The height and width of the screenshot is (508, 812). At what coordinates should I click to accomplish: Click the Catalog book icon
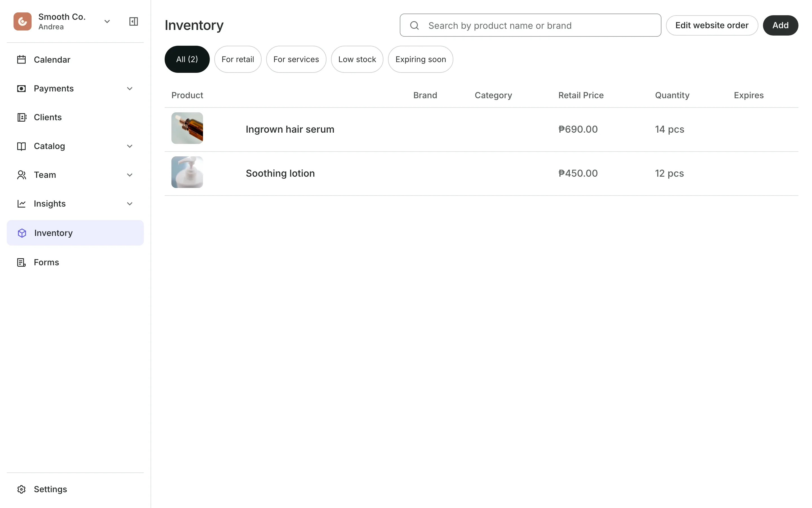(21, 146)
